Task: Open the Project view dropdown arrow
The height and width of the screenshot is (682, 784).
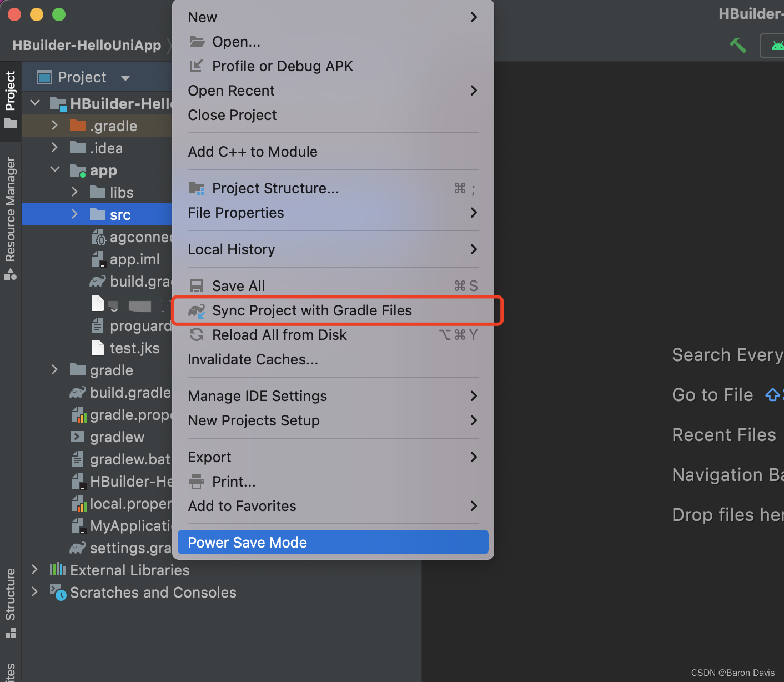Action: [125, 78]
